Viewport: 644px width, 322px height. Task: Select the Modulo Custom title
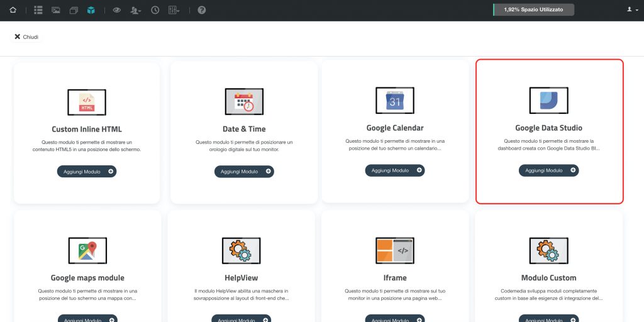tap(548, 278)
